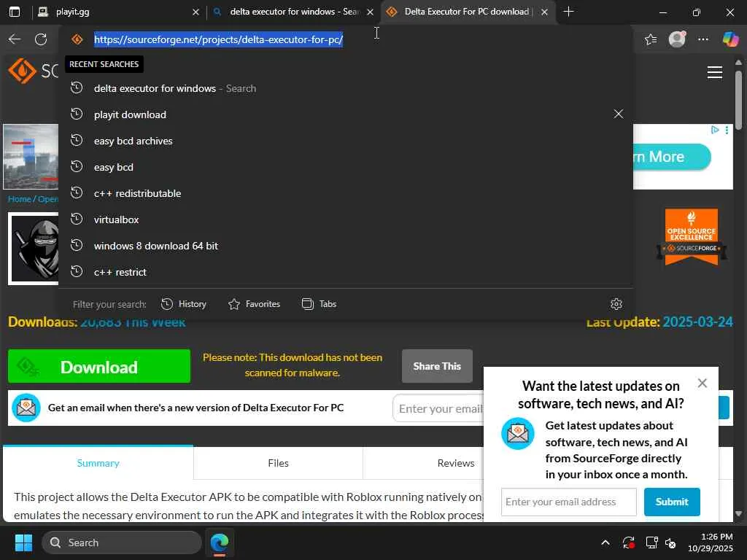The height and width of the screenshot is (560, 747).
Task: Choose 'c++ restrict' recent search
Action: [346, 272]
